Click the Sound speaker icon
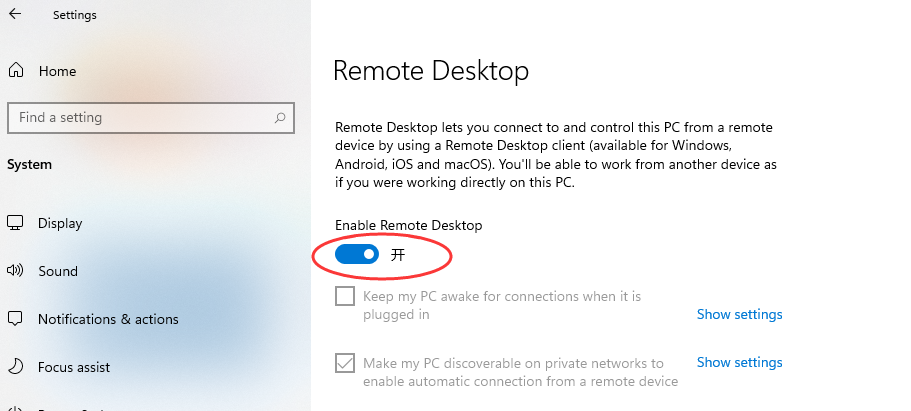This screenshot has width=911, height=411. (15, 271)
